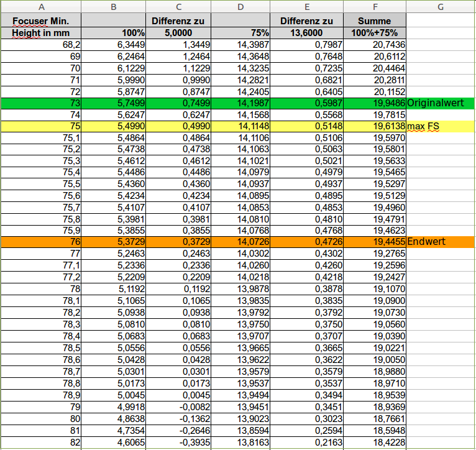Click the '75%' header cell
476x450 pixels.
coord(240,33)
